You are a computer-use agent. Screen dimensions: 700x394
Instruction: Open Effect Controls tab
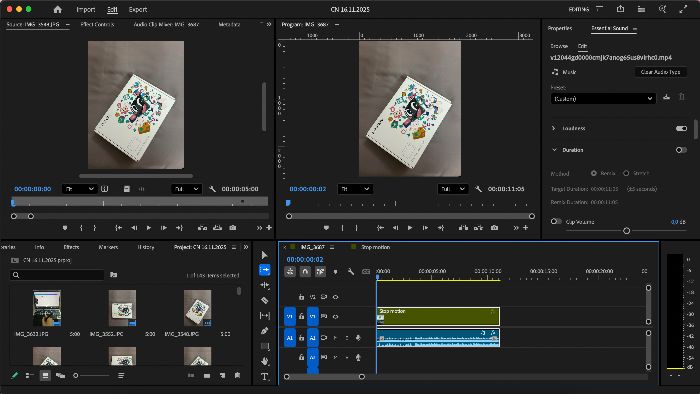[97, 24]
